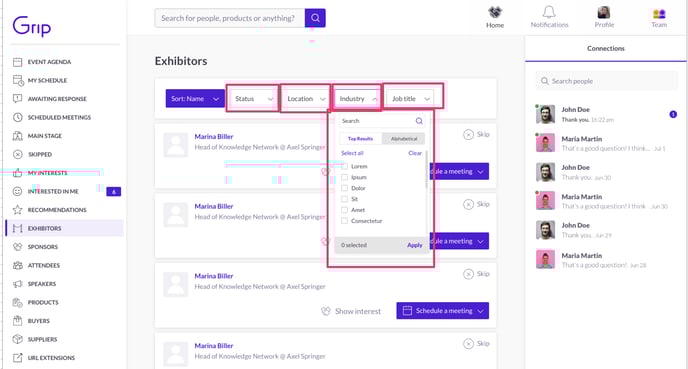
Task: Open Maria Martin chat from Jul 1
Action: 606,143
